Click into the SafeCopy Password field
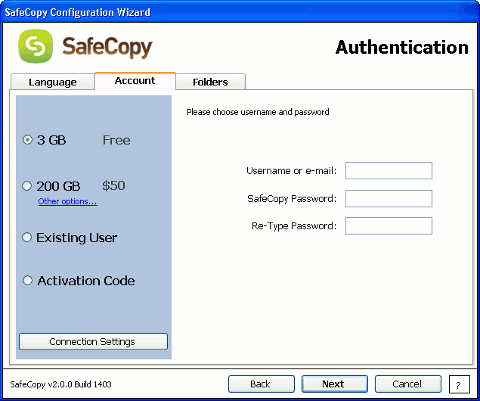This screenshot has width=480, height=401. point(389,199)
